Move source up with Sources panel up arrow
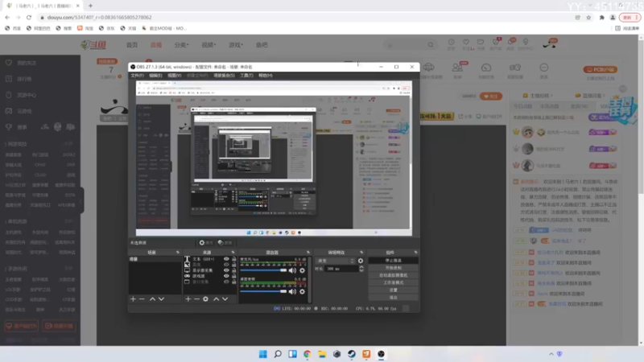Screen dimensions: 644x362 click(x=216, y=299)
